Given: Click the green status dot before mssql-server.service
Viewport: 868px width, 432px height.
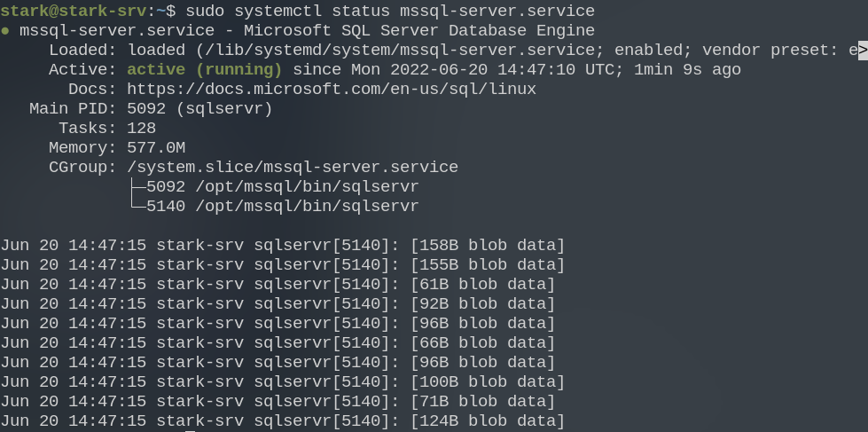Looking at the screenshot, I should (x=5, y=31).
